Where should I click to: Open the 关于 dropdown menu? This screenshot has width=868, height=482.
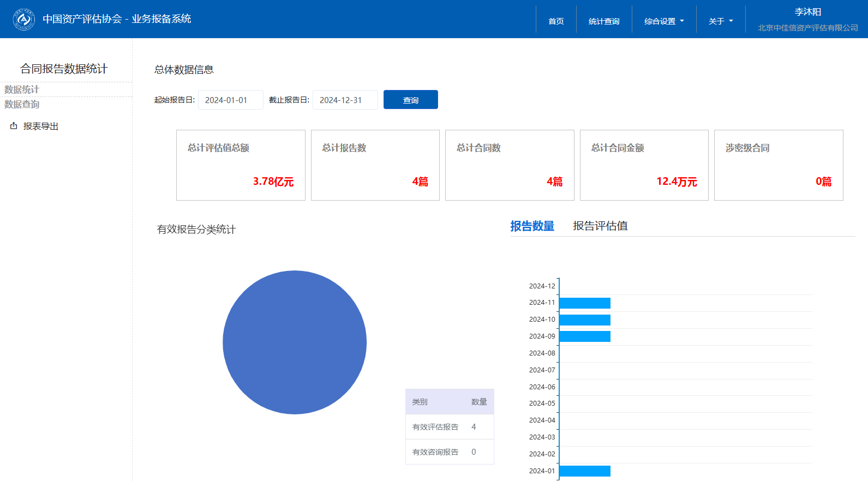pyautogui.click(x=721, y=21)
